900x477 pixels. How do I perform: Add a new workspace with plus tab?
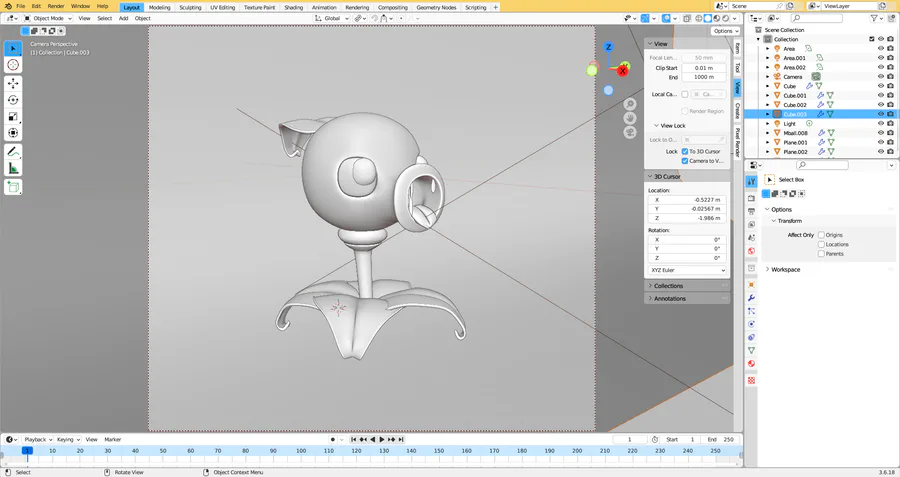[x=496, y=7]
